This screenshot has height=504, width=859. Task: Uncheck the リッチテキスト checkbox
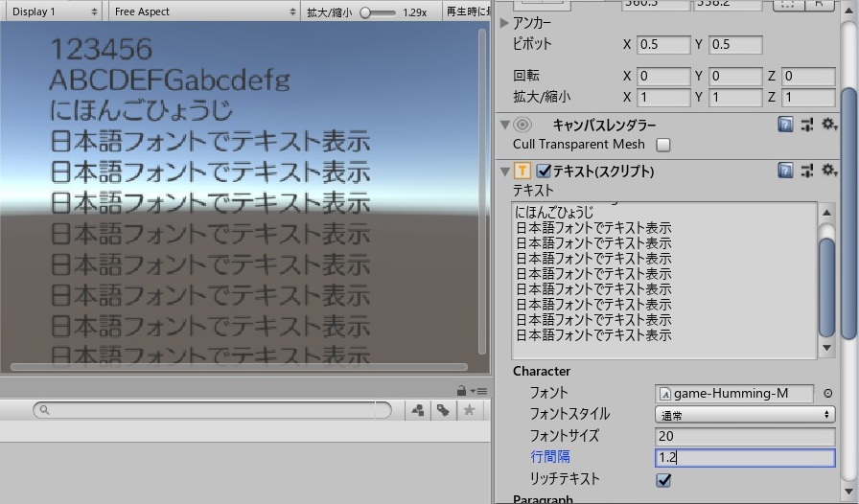click(x=663, y=480)
